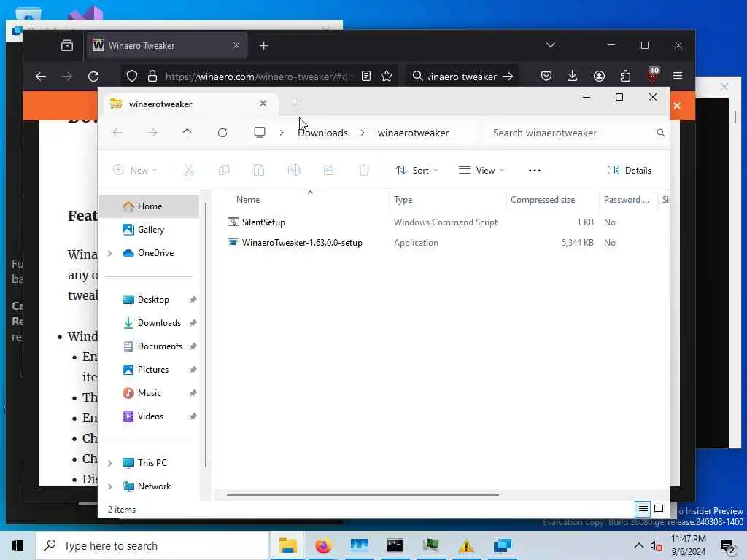This screenshot has width=747, height=560.
Task: Refresh the winaerotweaker folder view
Action: pos(222,133)
